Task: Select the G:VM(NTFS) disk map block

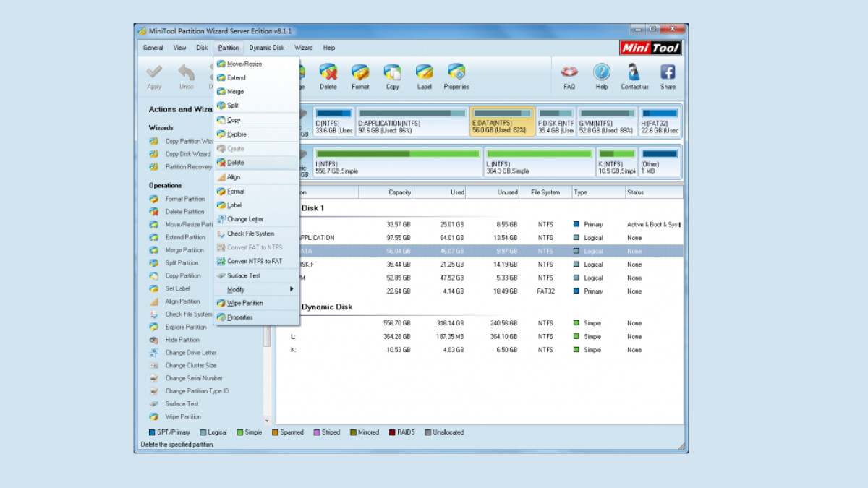Action: [608, 122]
